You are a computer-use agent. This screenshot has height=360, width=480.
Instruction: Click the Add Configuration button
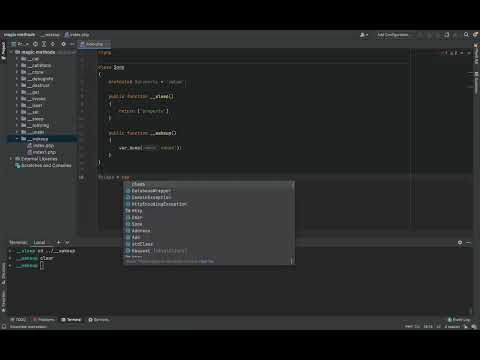point(393,35)
